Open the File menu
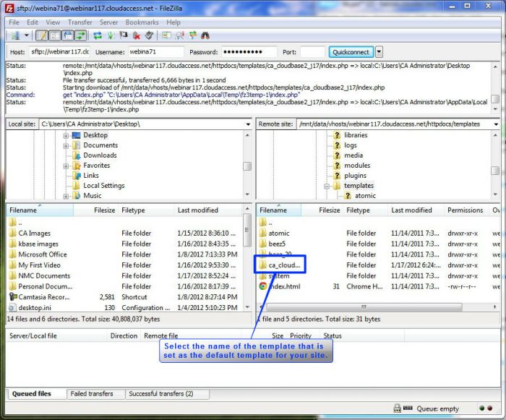Image resolution: width=506 pixels, height=420 pixels. point(14,22)
